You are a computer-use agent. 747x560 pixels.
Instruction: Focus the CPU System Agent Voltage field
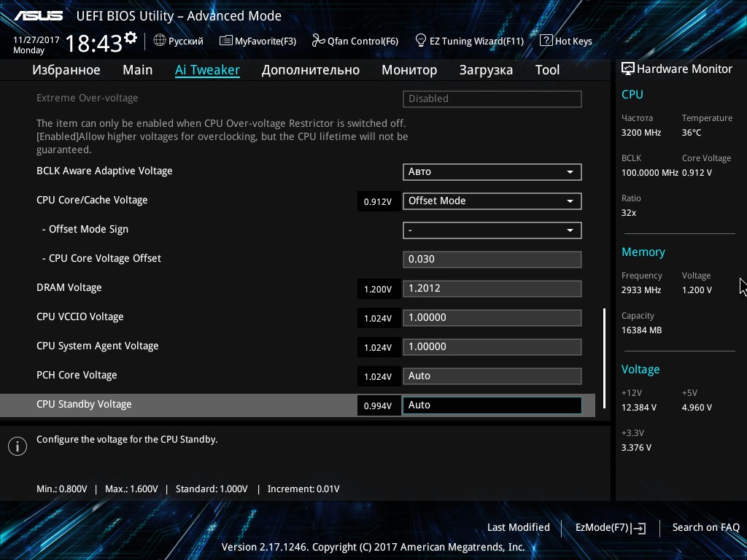[x=492, y=346]
